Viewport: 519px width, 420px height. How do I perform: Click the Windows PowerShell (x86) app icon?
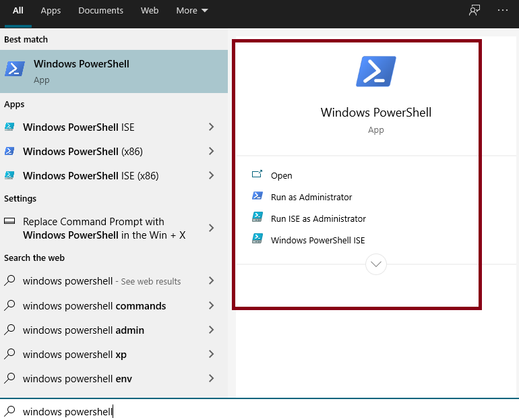pyautogui.click(x=9, y=151)
